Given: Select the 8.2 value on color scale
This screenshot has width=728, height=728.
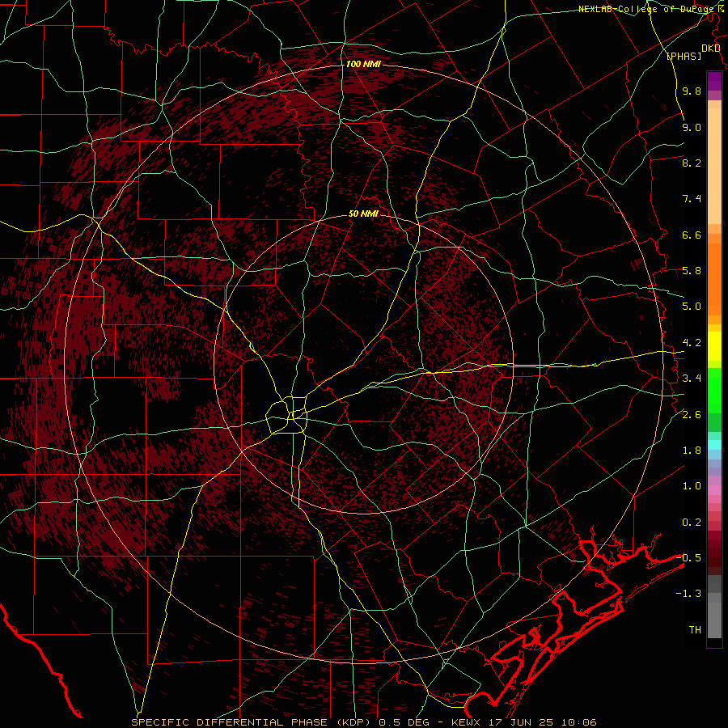Looking at the screenshot, I should click(692, 163).
